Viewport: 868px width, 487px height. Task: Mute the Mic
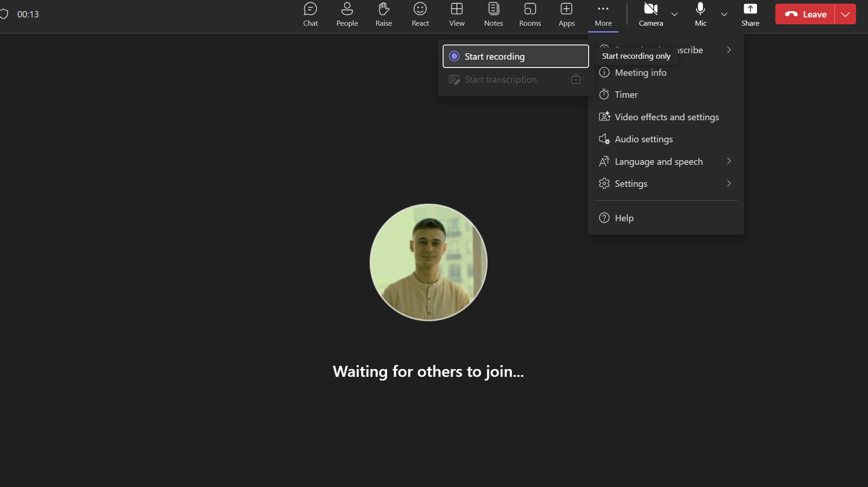700,14
